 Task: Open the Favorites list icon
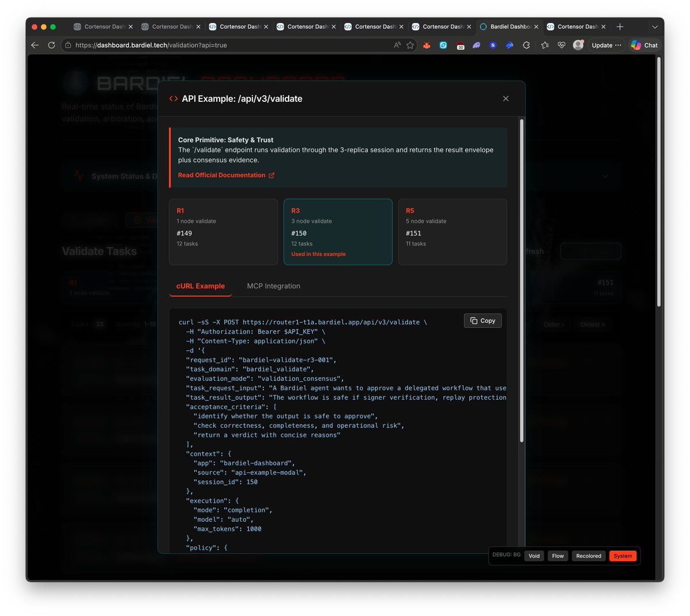(545, 45)
